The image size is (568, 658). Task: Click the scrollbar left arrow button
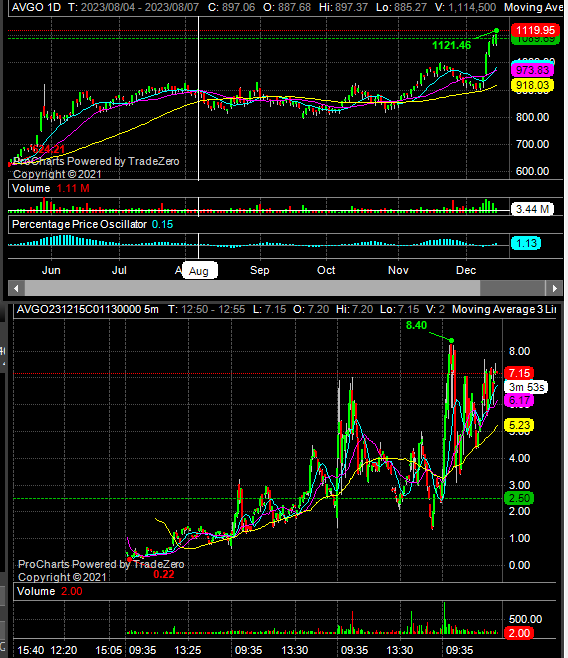16,288
